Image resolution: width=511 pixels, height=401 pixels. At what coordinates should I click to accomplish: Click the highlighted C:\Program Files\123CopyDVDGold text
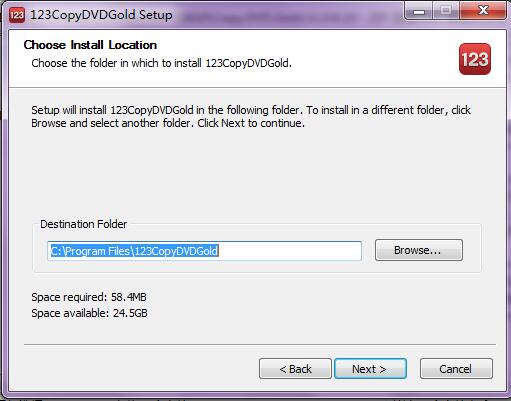134,251
